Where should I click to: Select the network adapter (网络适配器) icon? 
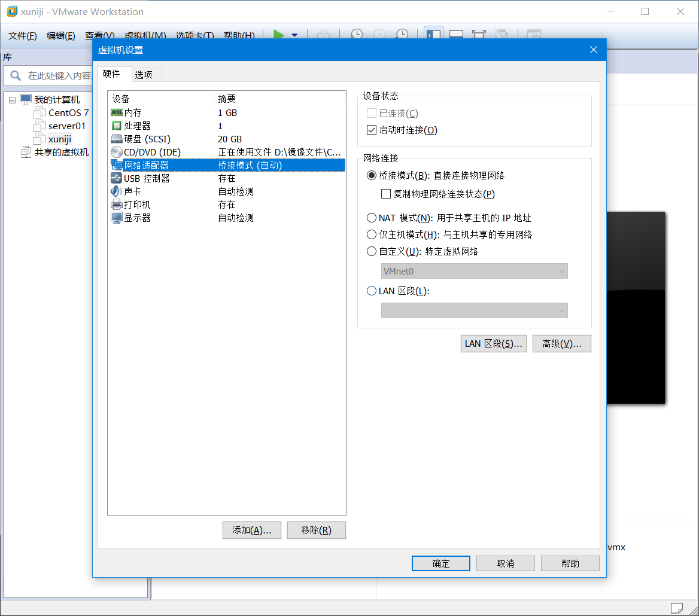[116, 165]
